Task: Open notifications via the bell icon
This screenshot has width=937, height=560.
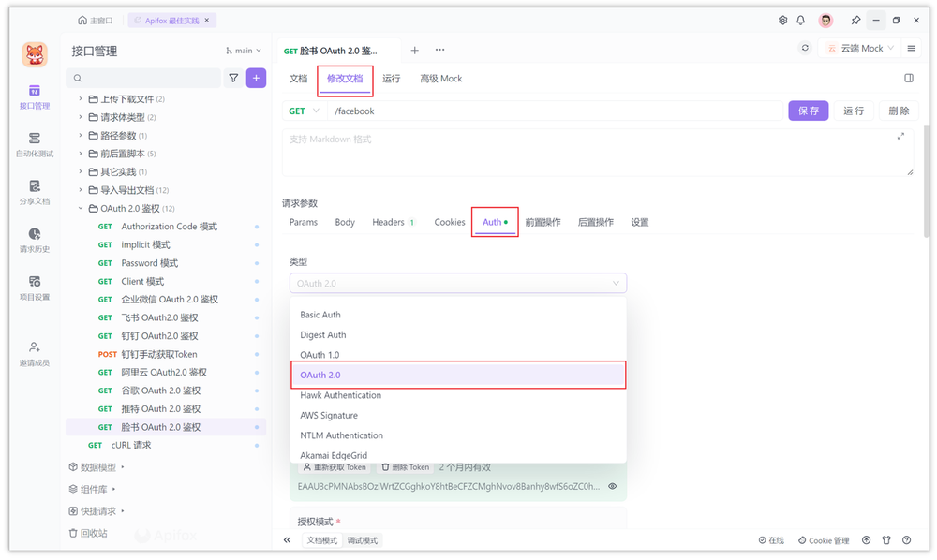Action: (x=802, y=19)
